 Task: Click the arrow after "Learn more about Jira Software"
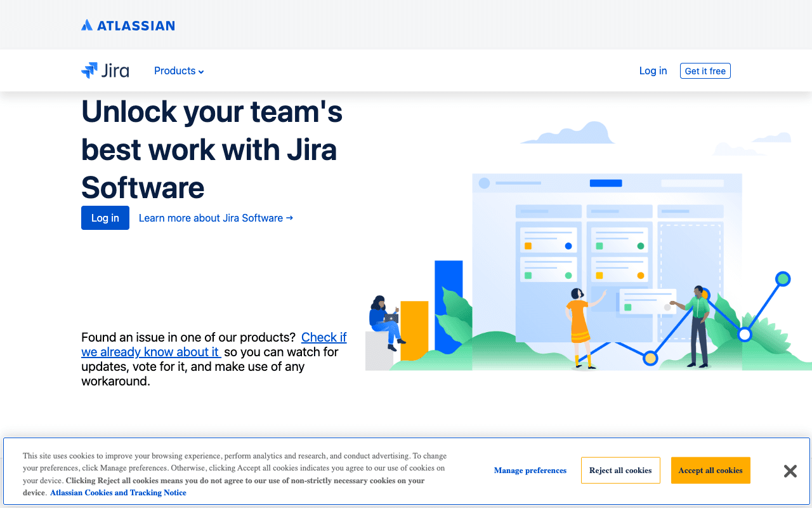[289, 218]
